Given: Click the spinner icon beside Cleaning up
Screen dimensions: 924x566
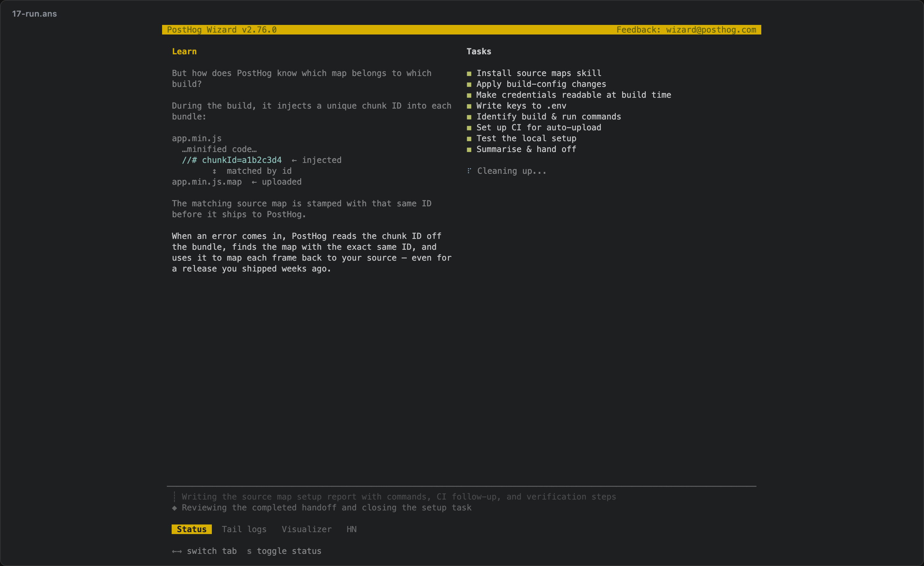Looking at the screenshot, I should (x=469, y=171).
